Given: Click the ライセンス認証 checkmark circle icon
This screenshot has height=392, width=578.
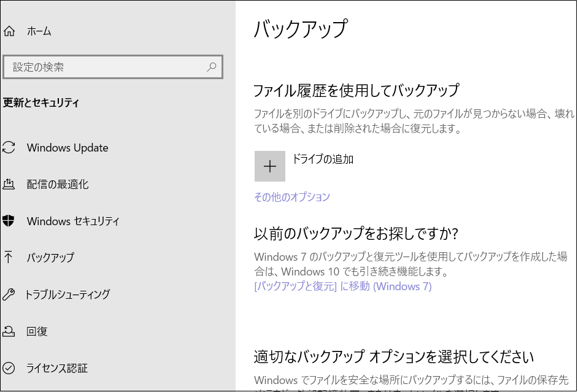Looking at the screenshot, I should tap(9, 368).
